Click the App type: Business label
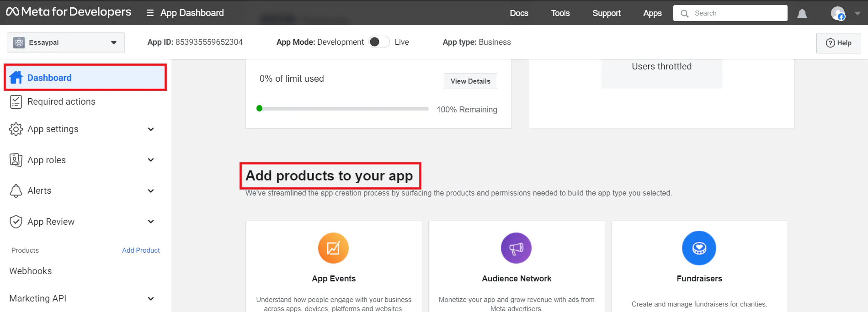 477,42
